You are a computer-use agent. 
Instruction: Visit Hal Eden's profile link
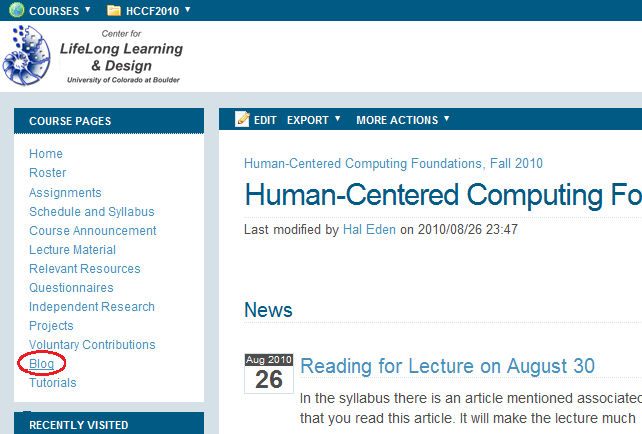click(369, 229)
